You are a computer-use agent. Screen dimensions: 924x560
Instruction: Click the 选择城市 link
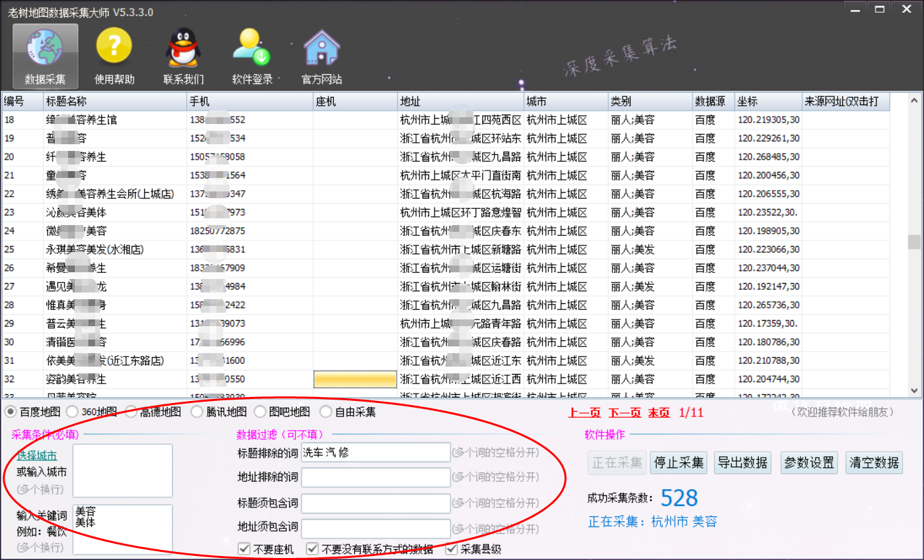pyautogui.click(x=37, y=456)
